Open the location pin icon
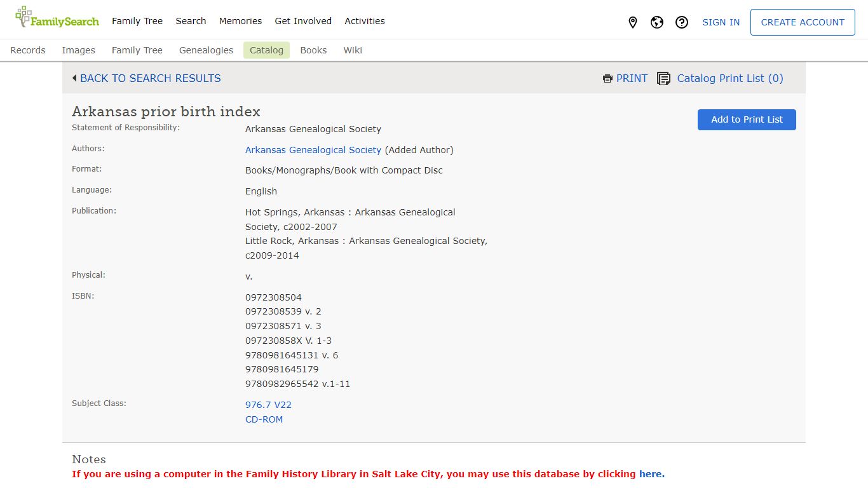 (633, 22)
